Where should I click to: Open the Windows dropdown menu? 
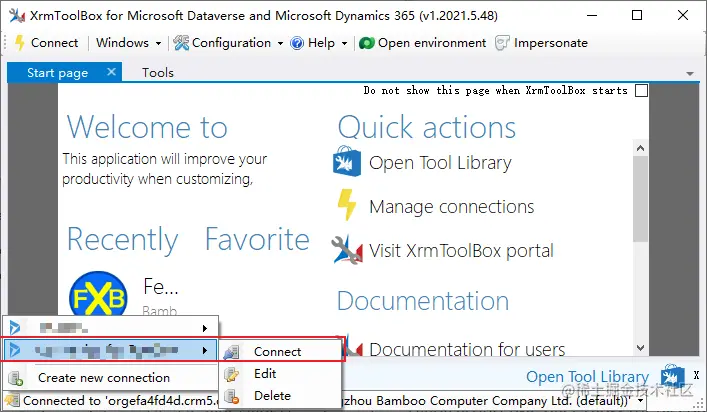click(129, 43)
